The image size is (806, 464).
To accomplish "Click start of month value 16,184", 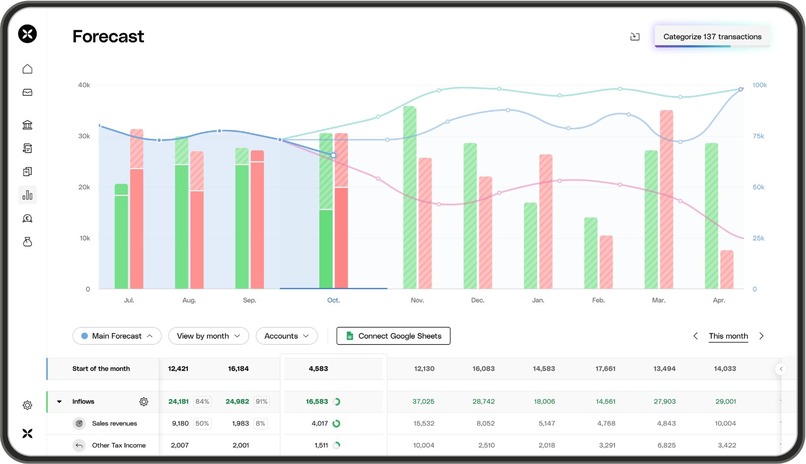I will [x=238, y=369].
